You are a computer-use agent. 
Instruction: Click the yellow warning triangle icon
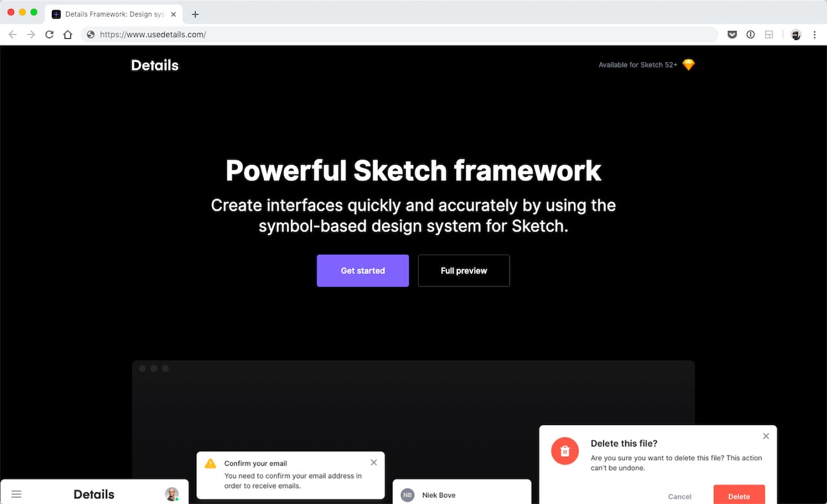click(x=210, y=463)
